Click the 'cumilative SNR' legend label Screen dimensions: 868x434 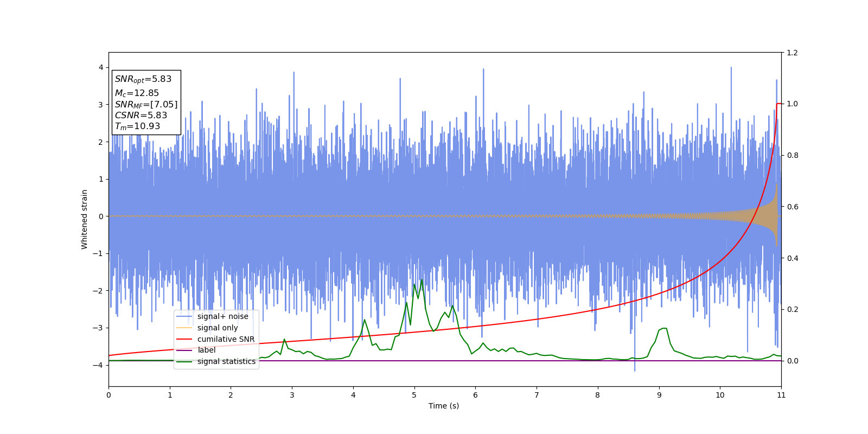(226, 339)
